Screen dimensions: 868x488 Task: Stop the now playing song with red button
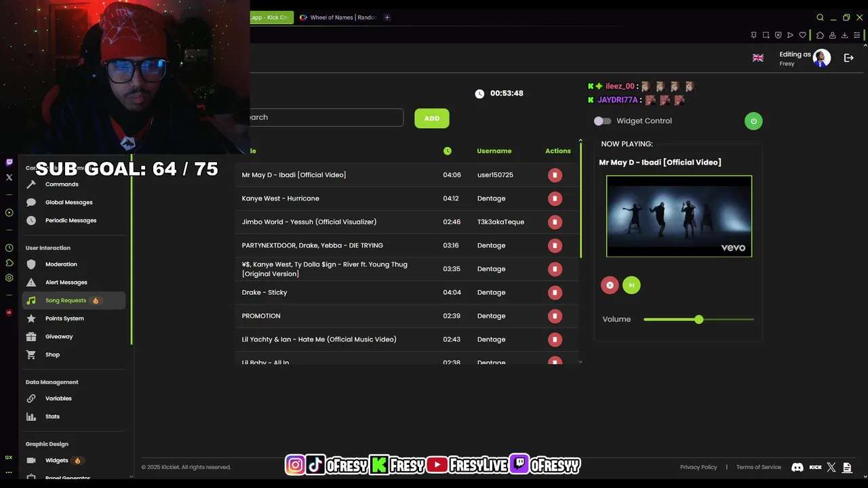click(610, 285)
